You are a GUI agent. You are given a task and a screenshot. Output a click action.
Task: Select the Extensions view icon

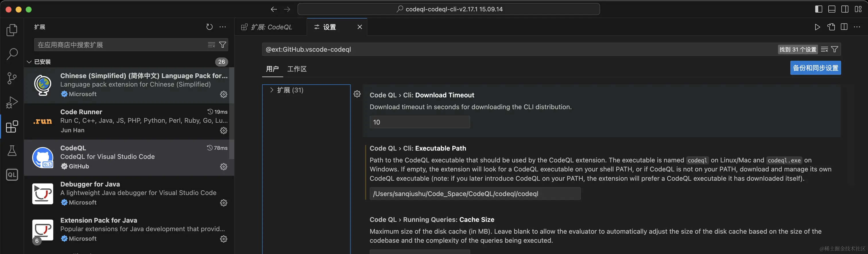(x=12, y=126)
